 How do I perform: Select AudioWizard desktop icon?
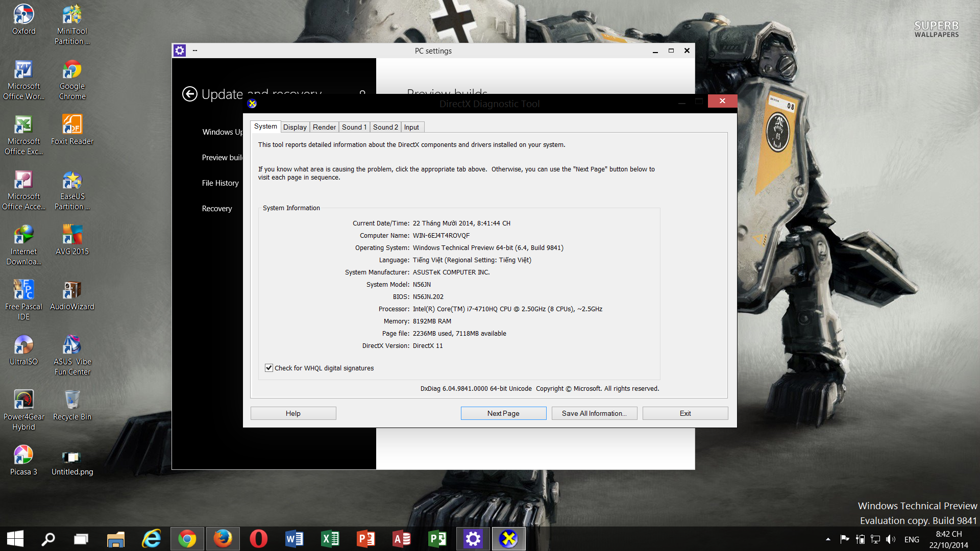(x=72, y=295)
